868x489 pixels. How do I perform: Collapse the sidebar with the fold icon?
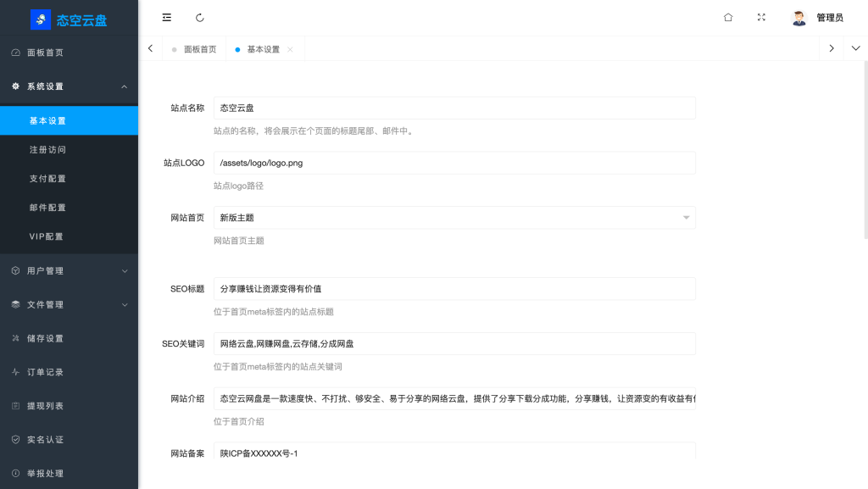point(166,17)
